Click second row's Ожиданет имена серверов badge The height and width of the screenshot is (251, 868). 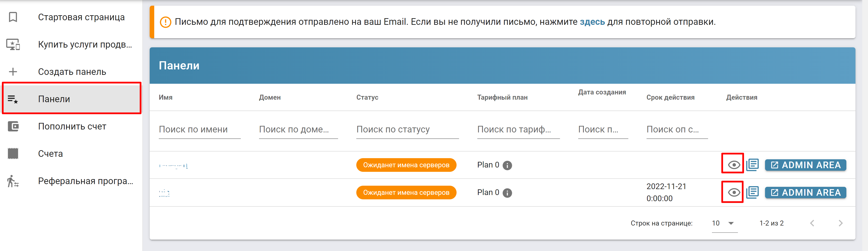tap(406, 193)
